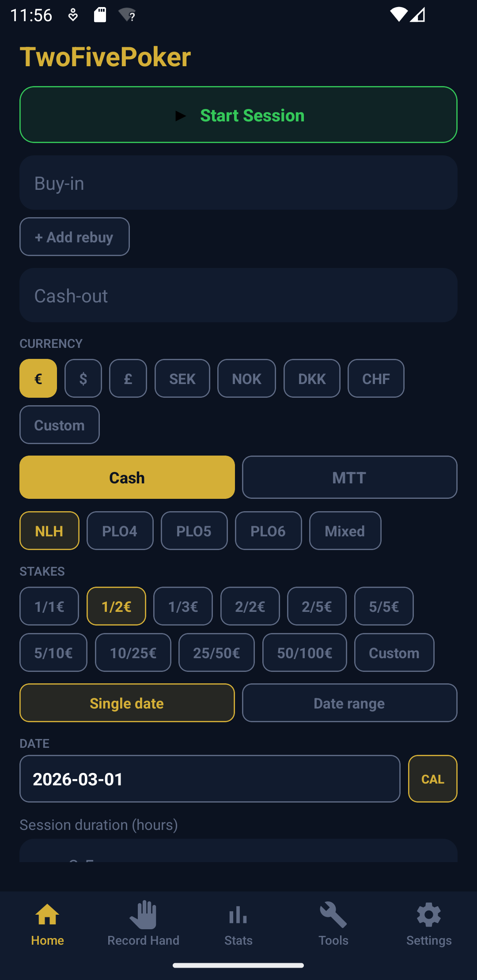Open Settings gear icon
The width and height of the screenshot is (477, 980).
429,915
